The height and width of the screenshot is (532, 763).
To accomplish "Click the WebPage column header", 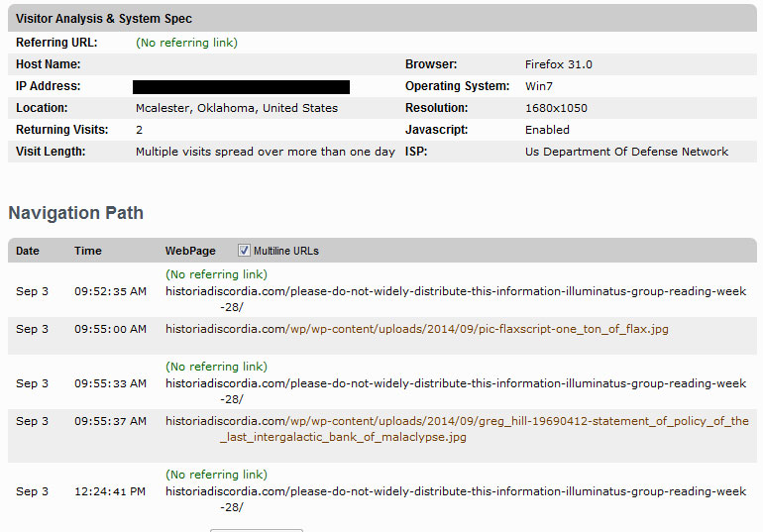I will pyautogui.click(x=190, y=251).
